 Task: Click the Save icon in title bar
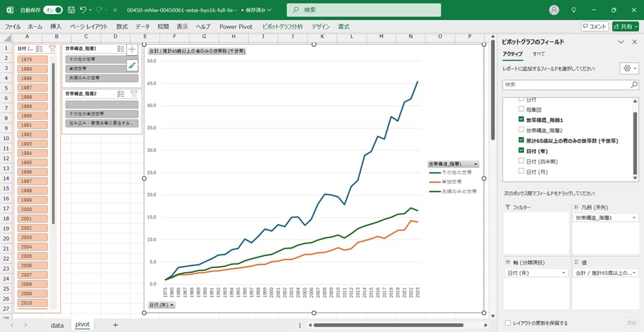(70, 10)
